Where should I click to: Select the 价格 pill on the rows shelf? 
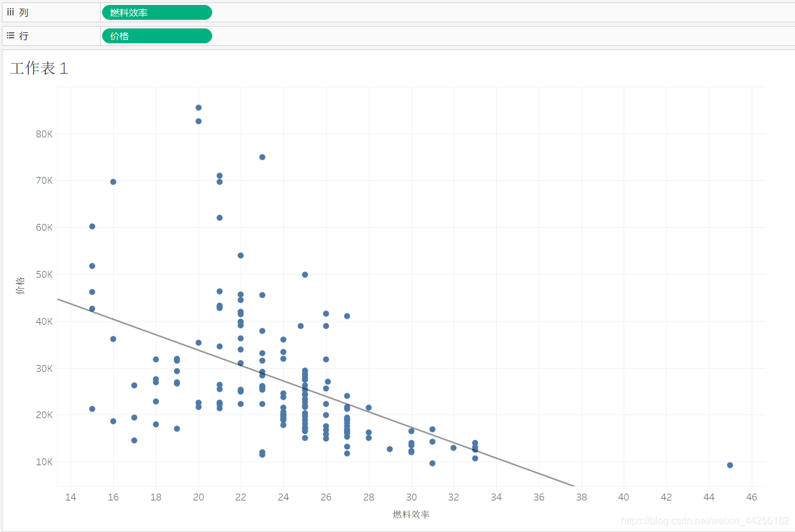157,36
